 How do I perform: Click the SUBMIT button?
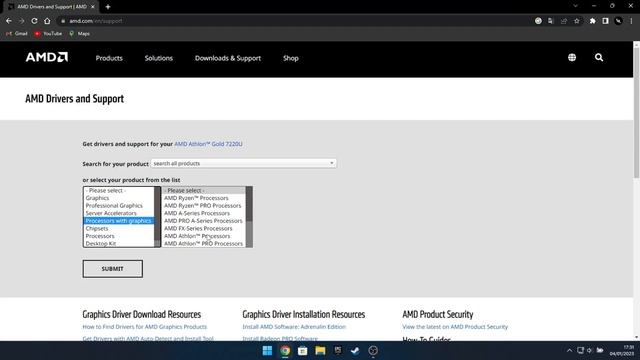click(113, 269)
